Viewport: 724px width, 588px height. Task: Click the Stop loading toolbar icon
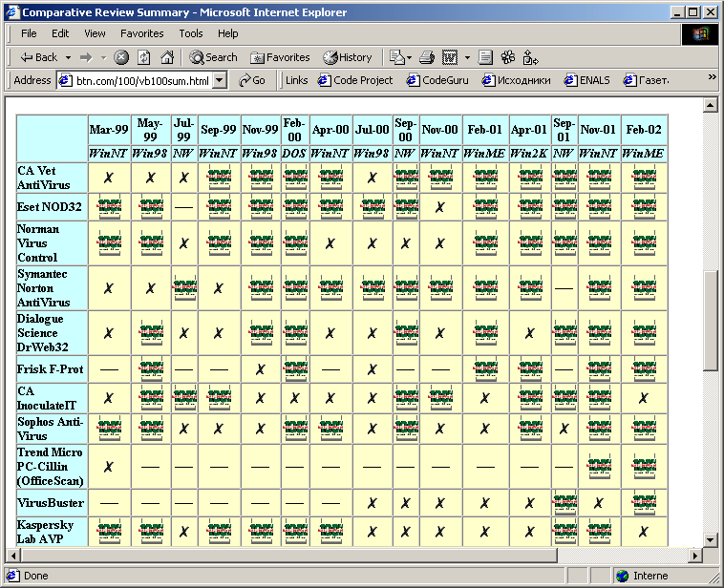(121, 57)
